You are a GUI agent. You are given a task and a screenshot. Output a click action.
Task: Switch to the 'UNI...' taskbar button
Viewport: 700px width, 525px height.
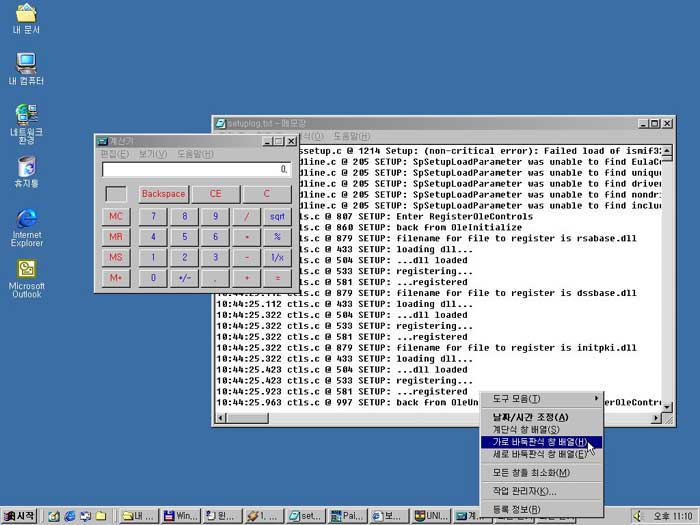click(432, 516)
